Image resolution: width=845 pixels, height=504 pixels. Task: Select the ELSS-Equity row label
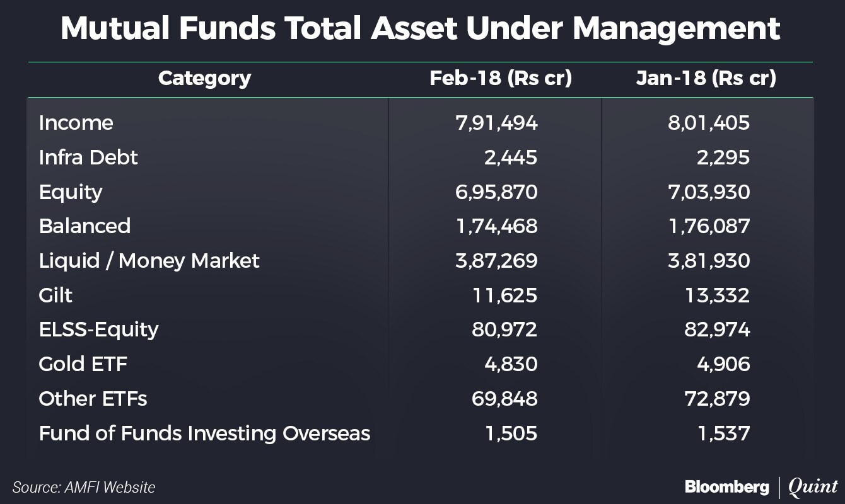tap(98, 329)
